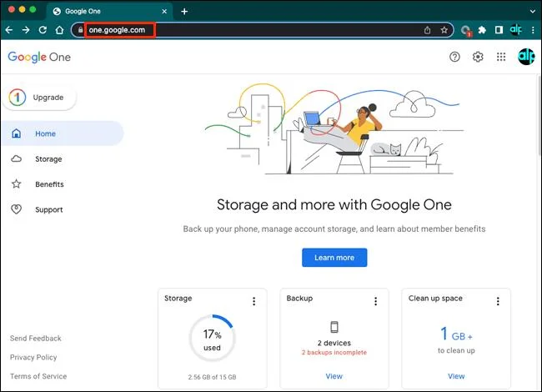
Task: Open the Terms of Service link
Action: [x=38, y=376]
